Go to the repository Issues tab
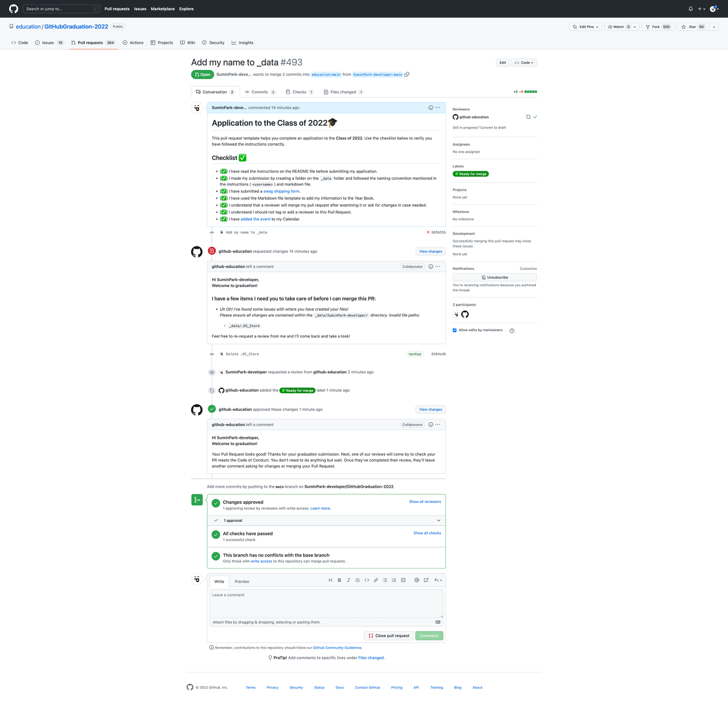 [49, 43]
